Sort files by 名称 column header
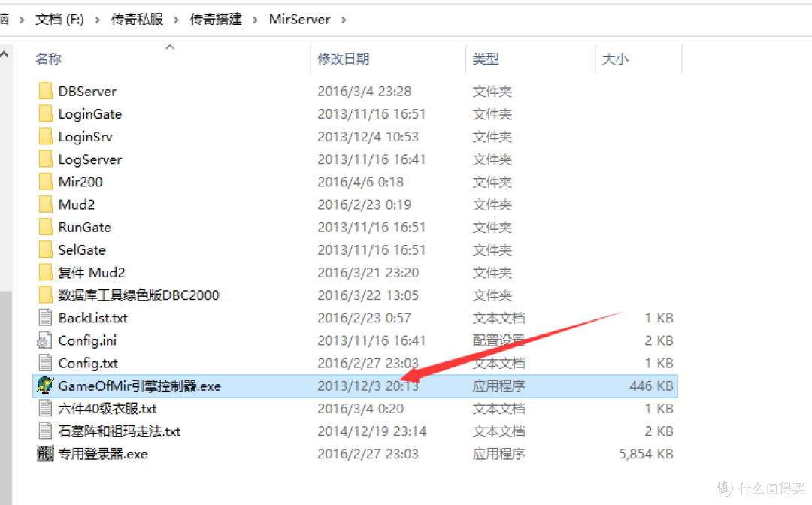This screenshot has width=812, height=505. coord(49,59)
